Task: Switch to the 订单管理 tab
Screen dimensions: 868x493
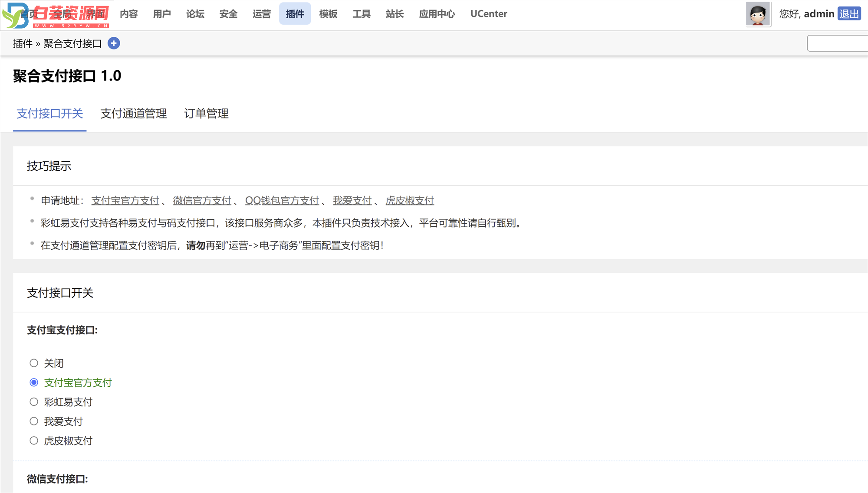Action: tap(206, 114)
